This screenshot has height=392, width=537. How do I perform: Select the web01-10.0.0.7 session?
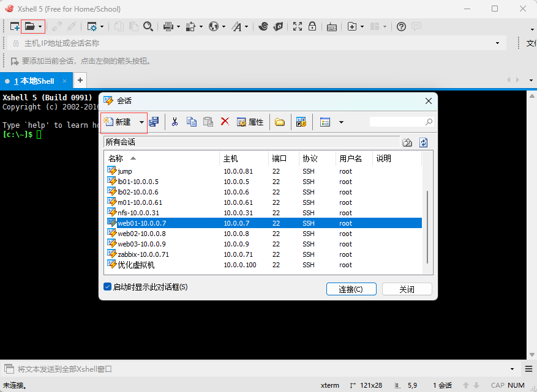pyautogui.click(x=264, y=223)
